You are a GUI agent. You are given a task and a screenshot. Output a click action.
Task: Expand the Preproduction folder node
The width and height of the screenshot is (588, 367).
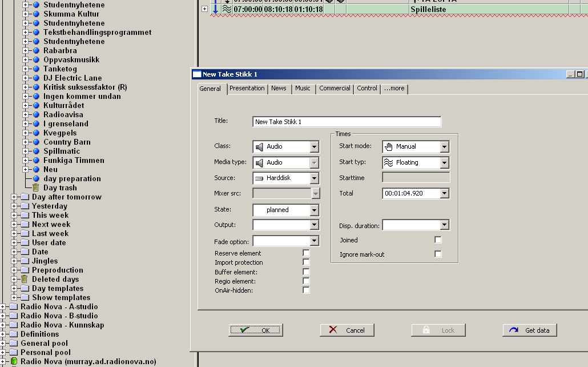(x=14, y=270)
